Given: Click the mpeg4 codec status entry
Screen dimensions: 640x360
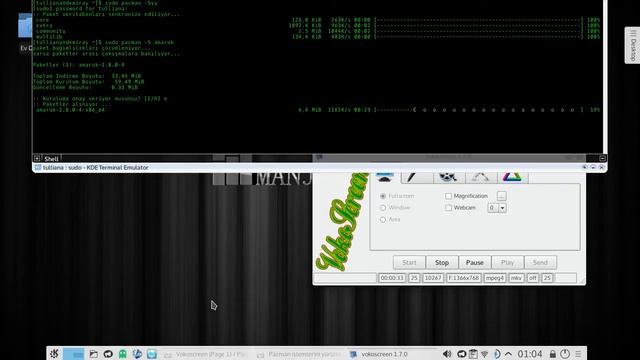Looking at the screenshot, I should pyautogui.click(x=495, y=278).
